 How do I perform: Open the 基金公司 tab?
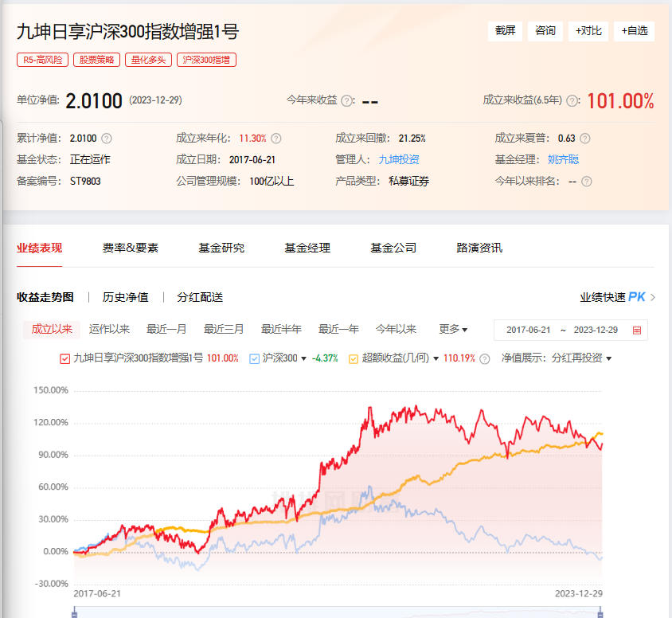coord(393,248)
